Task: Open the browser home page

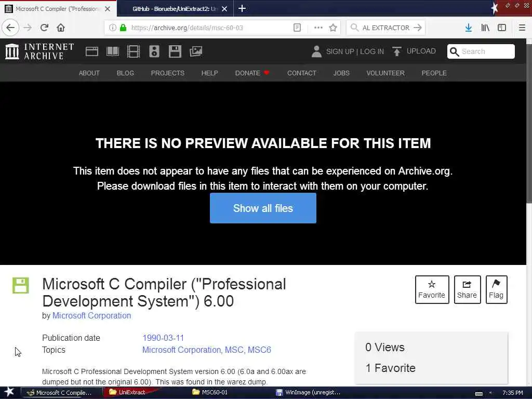Action: coord(61,28)
